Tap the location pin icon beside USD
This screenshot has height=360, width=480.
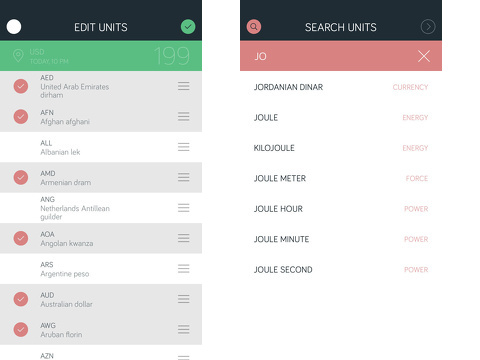tap(18, 56)
